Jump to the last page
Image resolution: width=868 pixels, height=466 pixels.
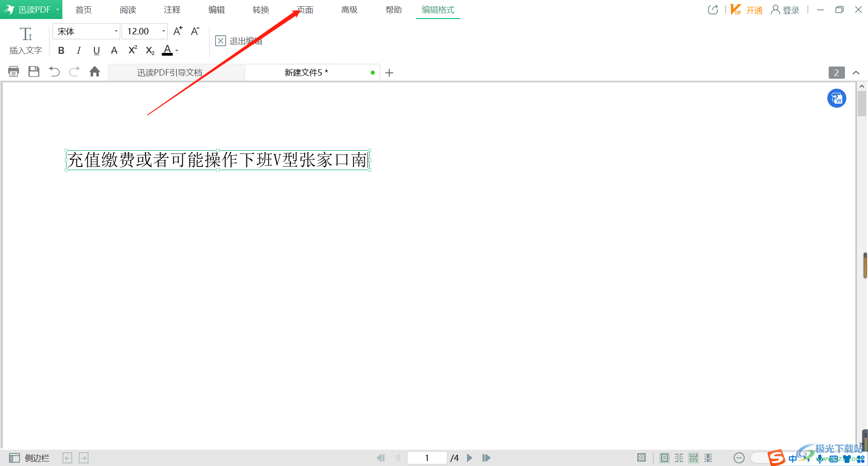tap(486, 458)
